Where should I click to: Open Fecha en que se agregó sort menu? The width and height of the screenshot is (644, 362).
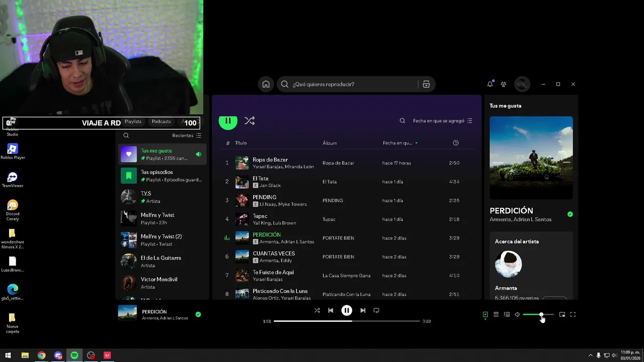pos(443,121)
